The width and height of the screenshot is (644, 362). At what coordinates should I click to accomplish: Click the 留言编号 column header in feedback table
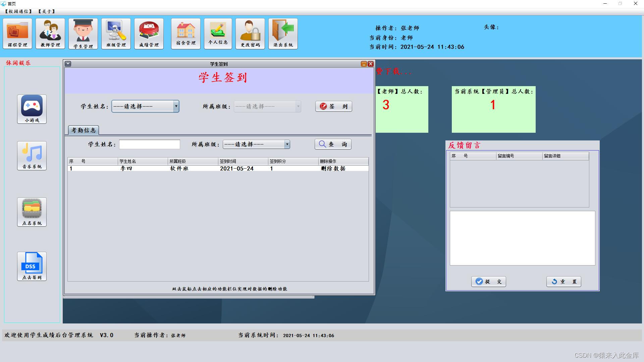519,156
